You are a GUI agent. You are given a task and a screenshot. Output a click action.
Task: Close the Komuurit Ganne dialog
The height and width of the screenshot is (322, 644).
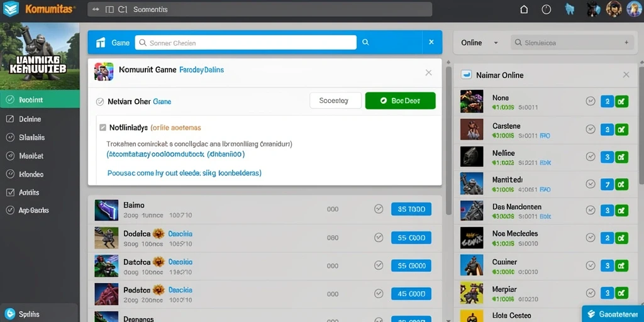pos(428,73)
